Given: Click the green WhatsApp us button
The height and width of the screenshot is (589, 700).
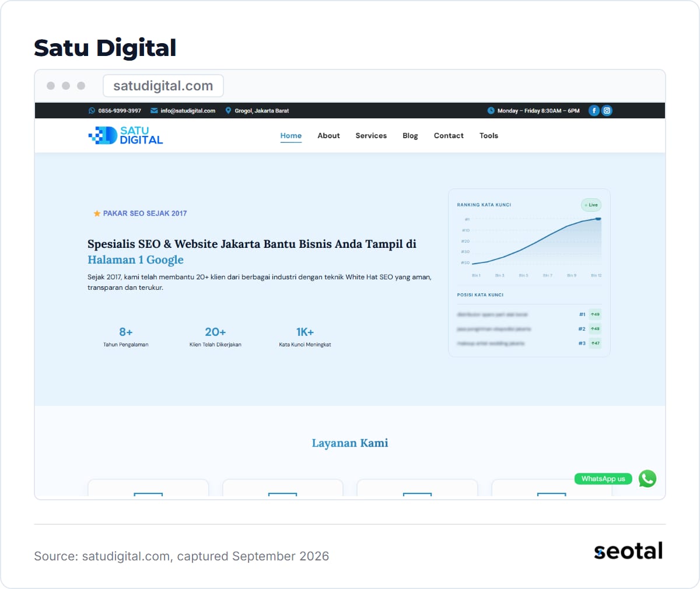Looking at the screenshot, I should (603, 479).
